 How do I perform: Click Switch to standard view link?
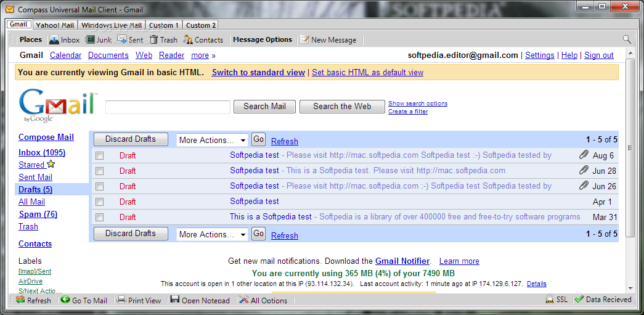coord(258,73)
